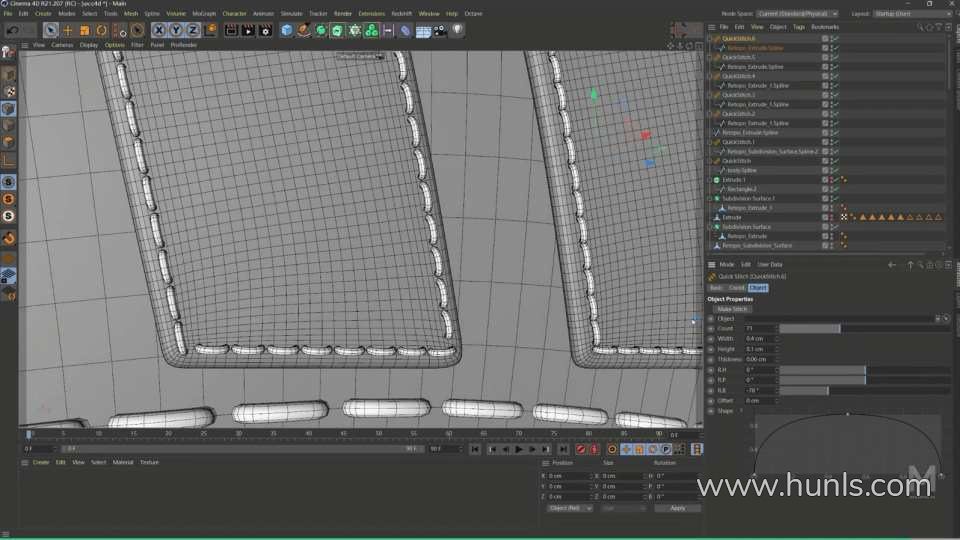960x540 pixels.
Task: Select the Rotate tool in the top toolbar
Action: 101,30
